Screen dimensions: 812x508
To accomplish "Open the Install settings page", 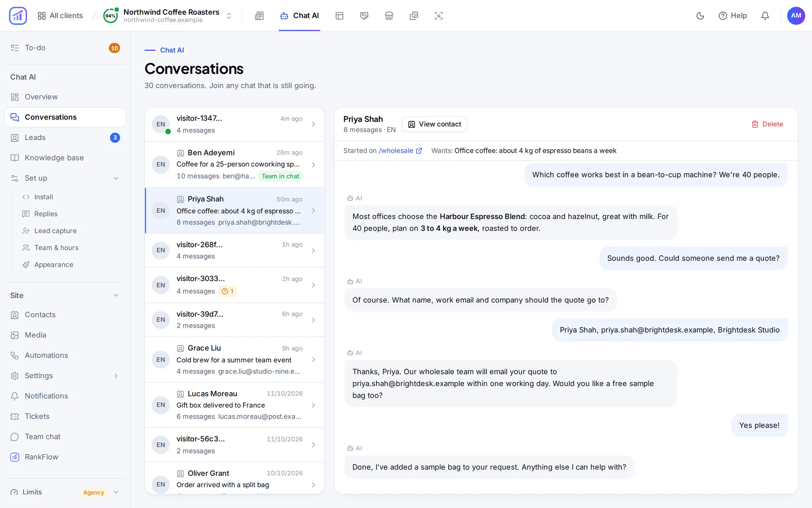I will point(43,197).
